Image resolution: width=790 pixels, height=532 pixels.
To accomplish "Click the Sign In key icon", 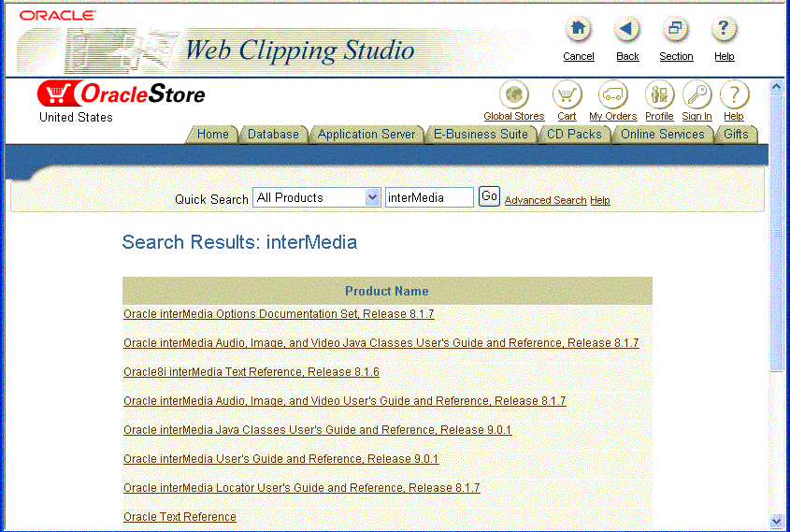I will tap(697, 94).
